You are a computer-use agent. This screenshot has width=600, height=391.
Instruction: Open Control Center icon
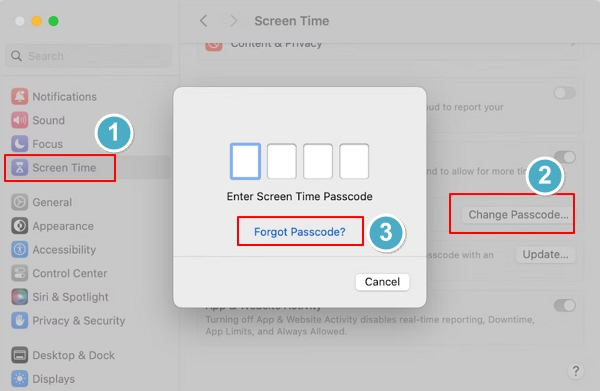pos(20,273)
